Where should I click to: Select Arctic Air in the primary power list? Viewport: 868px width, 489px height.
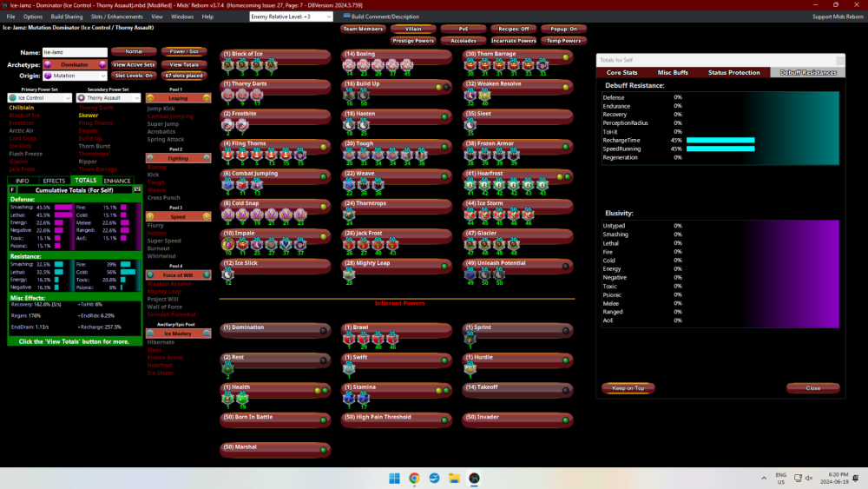[x=21, y=130]
